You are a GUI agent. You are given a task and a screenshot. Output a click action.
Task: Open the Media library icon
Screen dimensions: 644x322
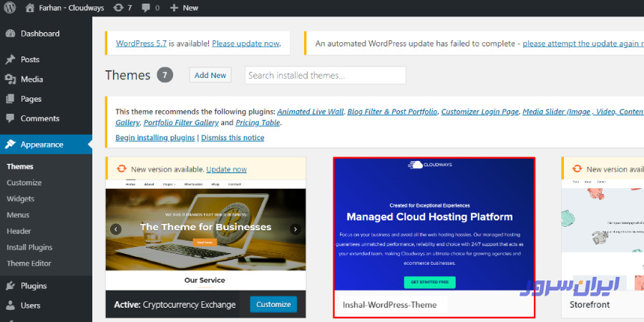[10, 79]
